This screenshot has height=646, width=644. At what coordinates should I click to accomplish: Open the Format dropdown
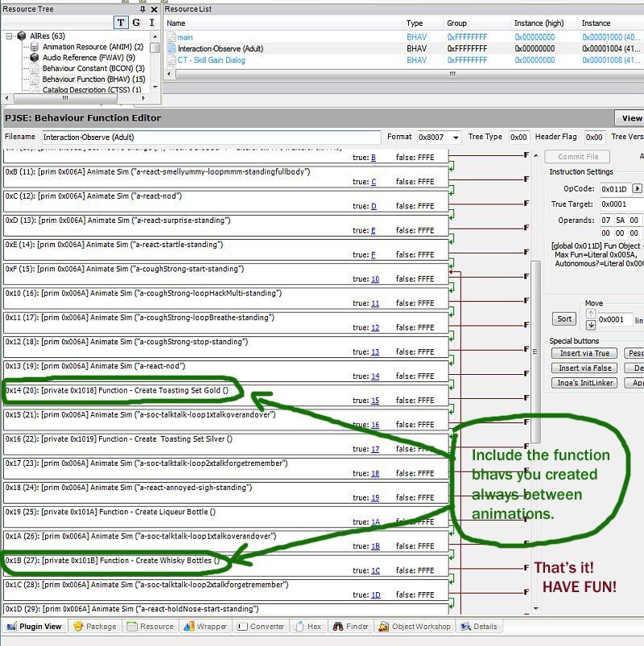click(456, 138)
